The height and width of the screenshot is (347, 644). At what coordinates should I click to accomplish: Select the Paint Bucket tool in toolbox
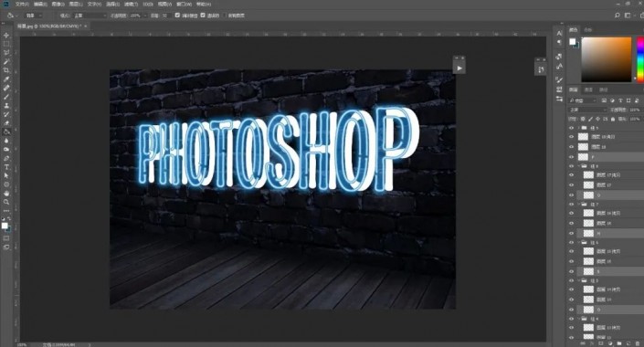click(6, 131)
